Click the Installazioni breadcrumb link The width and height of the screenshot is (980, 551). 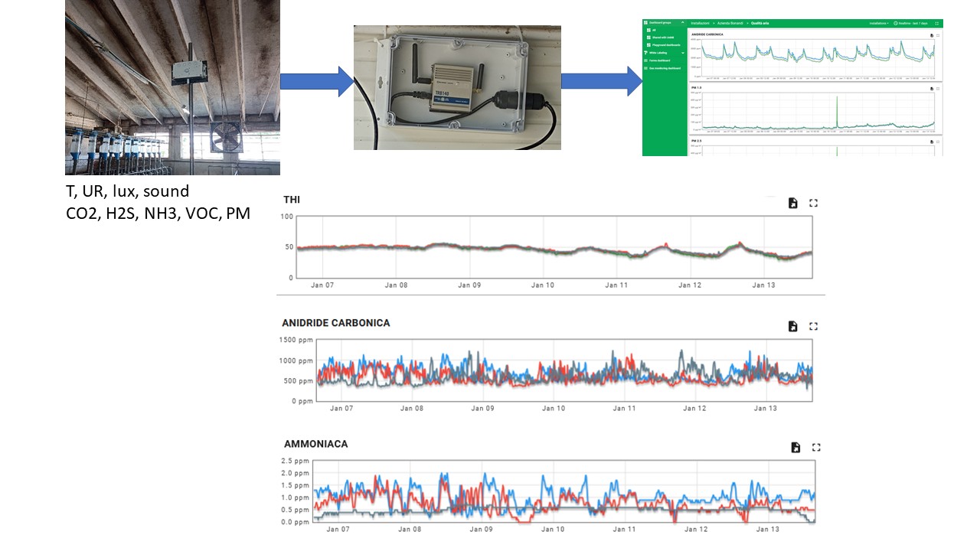pyautogui.click(x=700, y=23)
